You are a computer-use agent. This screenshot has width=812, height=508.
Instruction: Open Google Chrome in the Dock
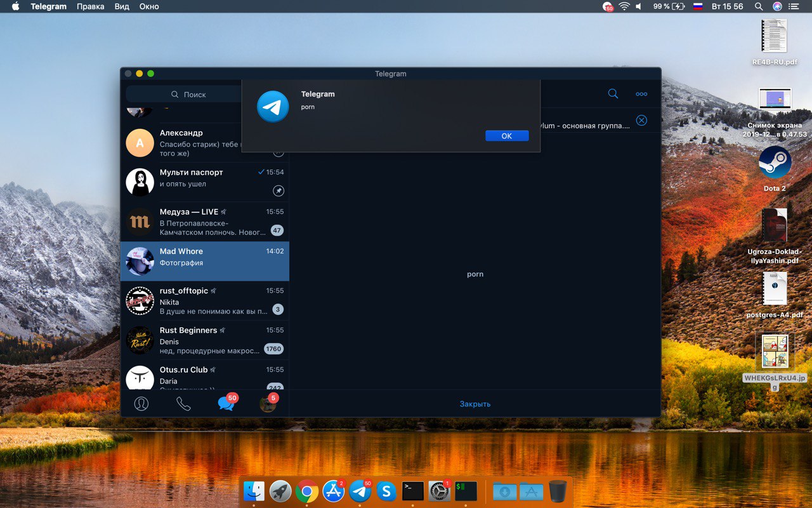pyautogui.click(x=307, y=491)
